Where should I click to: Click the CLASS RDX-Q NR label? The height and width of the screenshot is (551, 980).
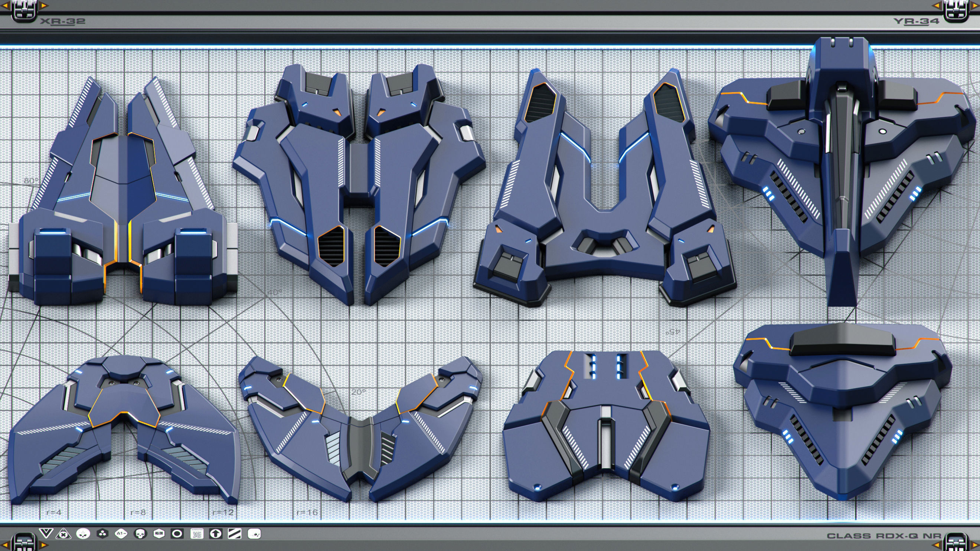[884, 536]
